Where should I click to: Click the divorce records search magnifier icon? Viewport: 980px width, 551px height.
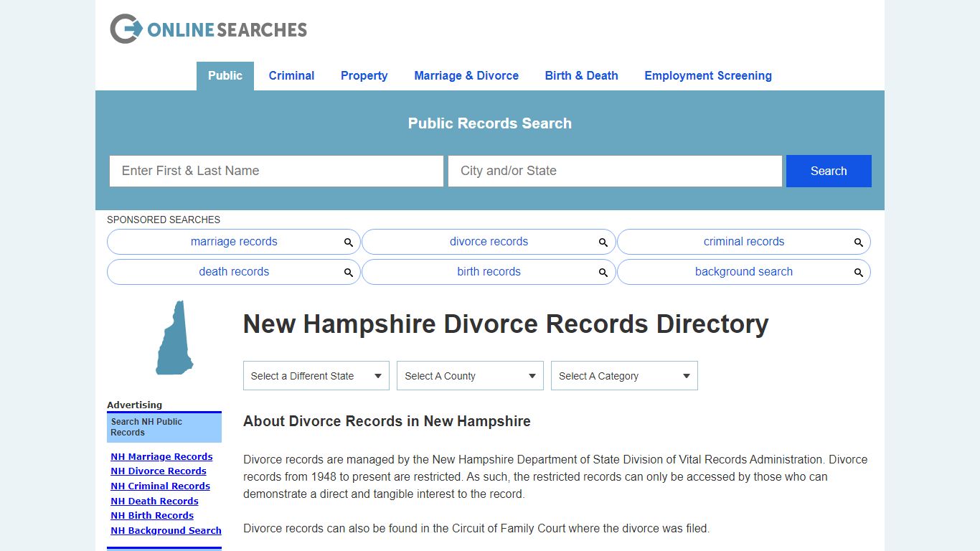603,242
